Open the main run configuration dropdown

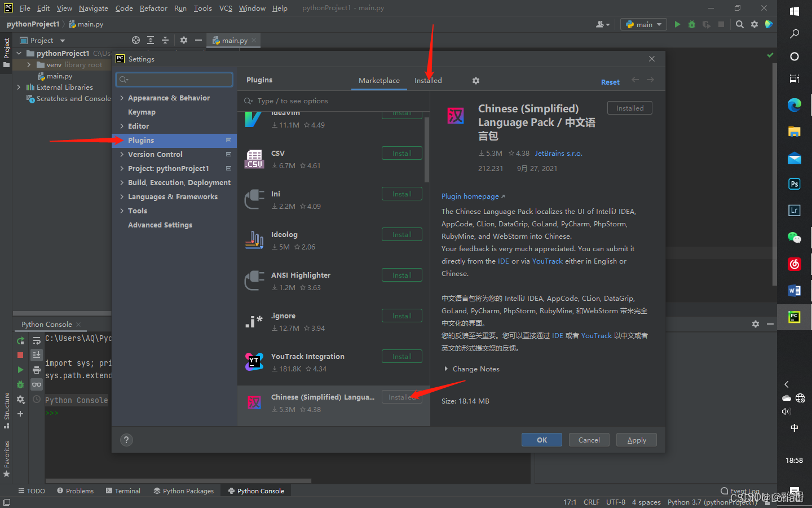(x=643, y=24)
